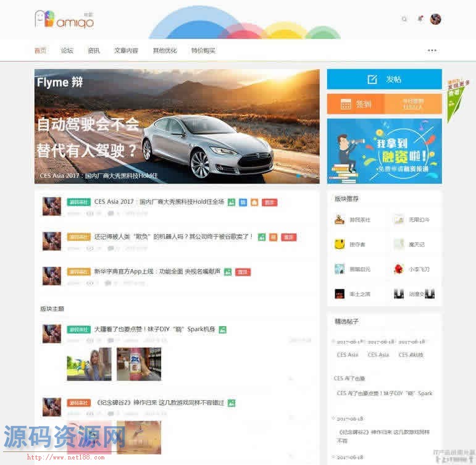476x465 pixels.
Task: Click red badge on 新华字典 post
Action: tap(243, 272)
